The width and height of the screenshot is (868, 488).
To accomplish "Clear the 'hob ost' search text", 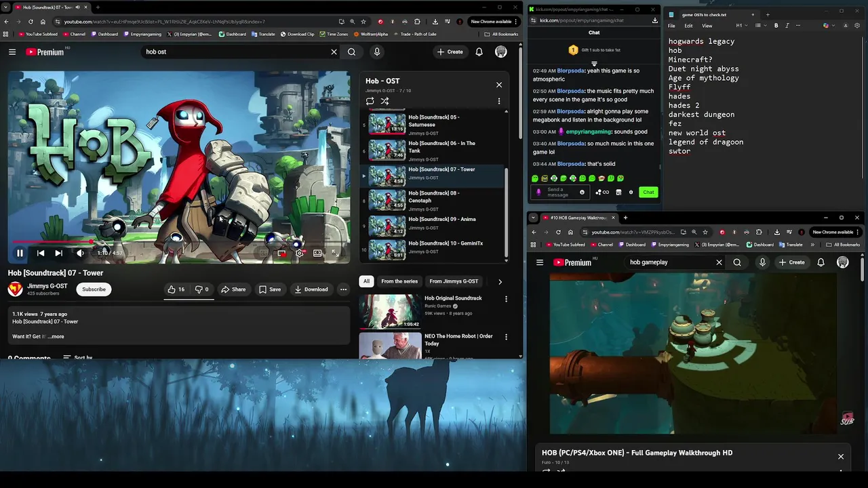I will (334, 52).
